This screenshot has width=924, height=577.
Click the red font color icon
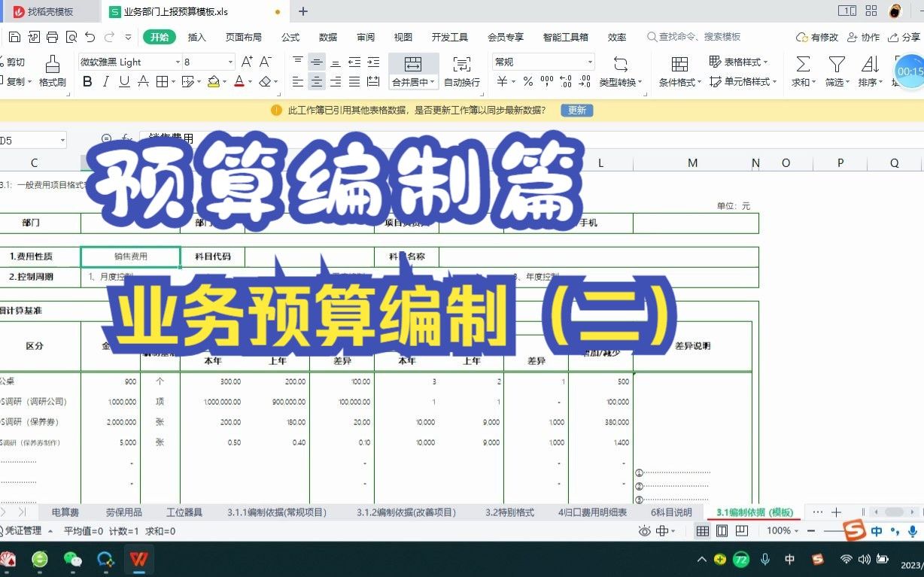pos(239,82)
